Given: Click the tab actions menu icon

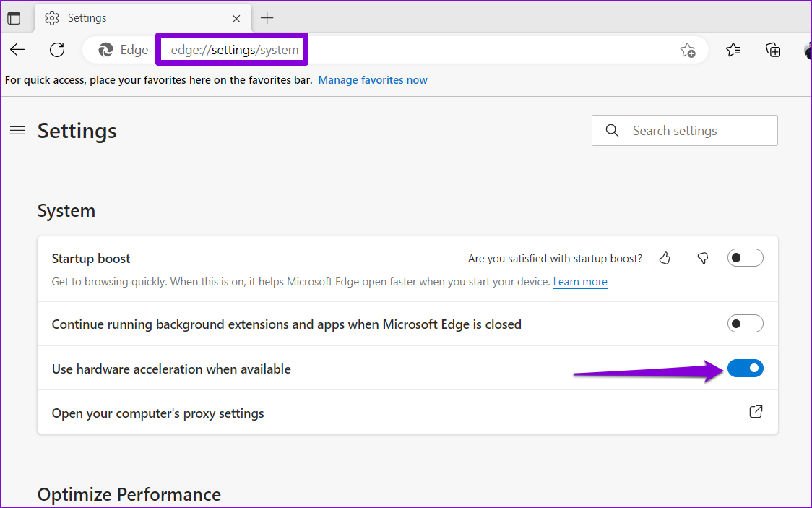Looking at the screenshot, I should coord(14,17).
